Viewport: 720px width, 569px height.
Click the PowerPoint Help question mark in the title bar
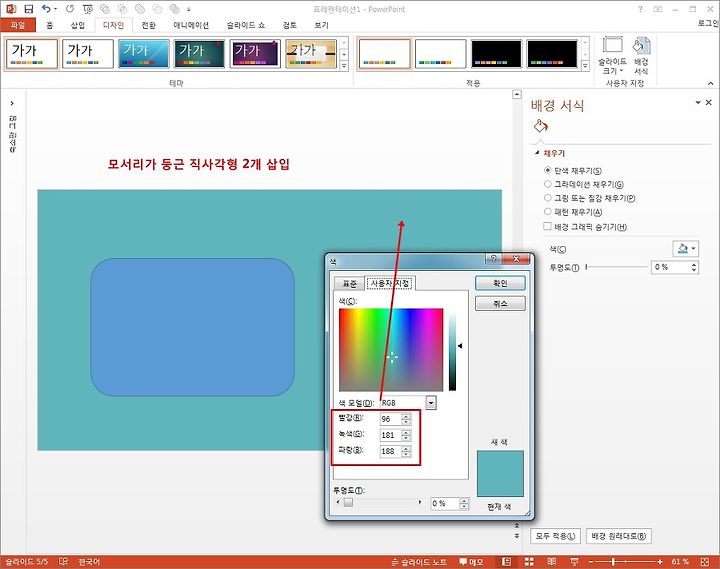(x=640, y=9)
